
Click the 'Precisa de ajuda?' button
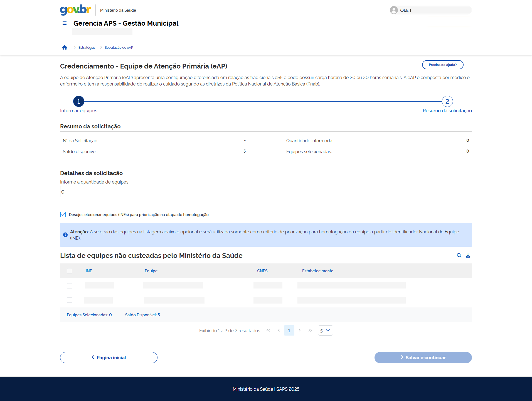click(442, 65)
